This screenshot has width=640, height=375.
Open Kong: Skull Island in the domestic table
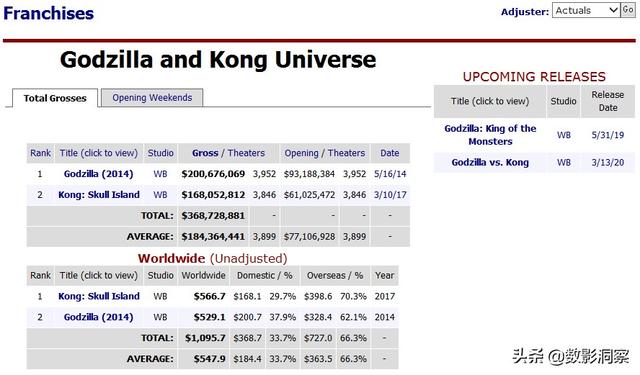coord(99,195)
